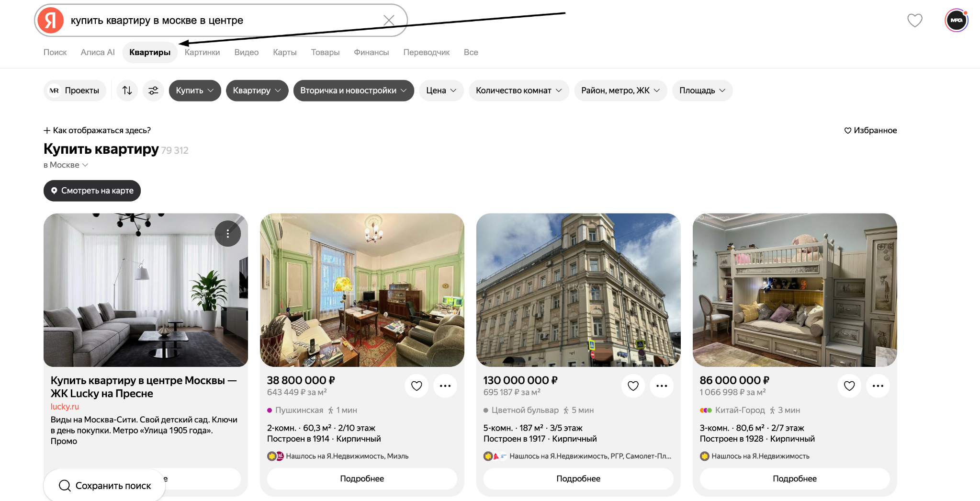Open Район, метро, ЖК dropdown

621,91
